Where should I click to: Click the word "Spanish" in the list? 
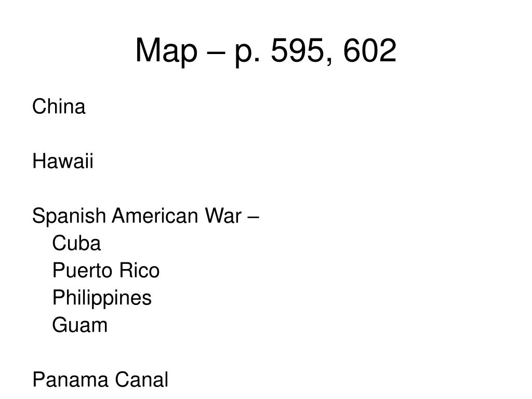pyautogui.click(x=69, y=217)
